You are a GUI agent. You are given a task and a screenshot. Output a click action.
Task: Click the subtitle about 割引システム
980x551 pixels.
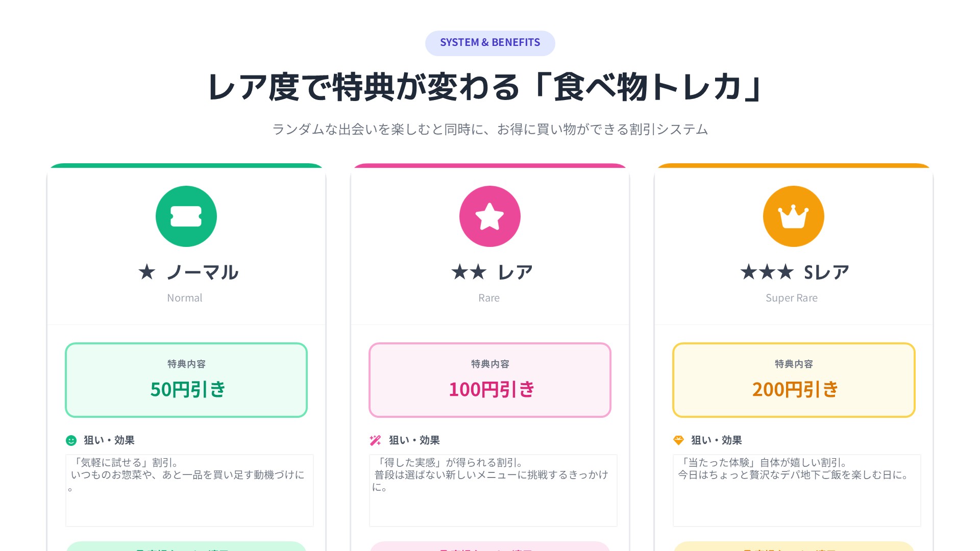[x=490, y=130]
